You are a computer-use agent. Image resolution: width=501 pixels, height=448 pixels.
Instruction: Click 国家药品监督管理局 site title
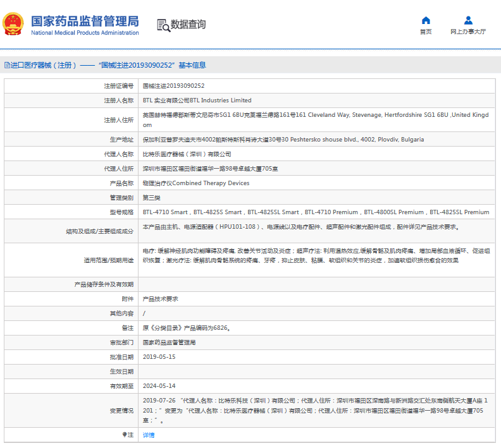coord(85,21)
